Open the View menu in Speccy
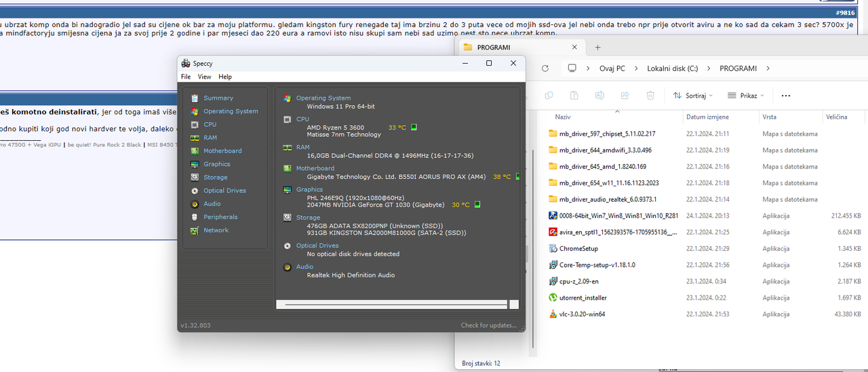 point(204,77)
